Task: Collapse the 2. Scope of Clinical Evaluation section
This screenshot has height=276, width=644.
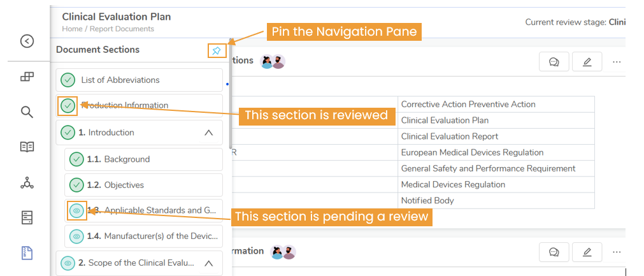Action: tap(209, 263)
